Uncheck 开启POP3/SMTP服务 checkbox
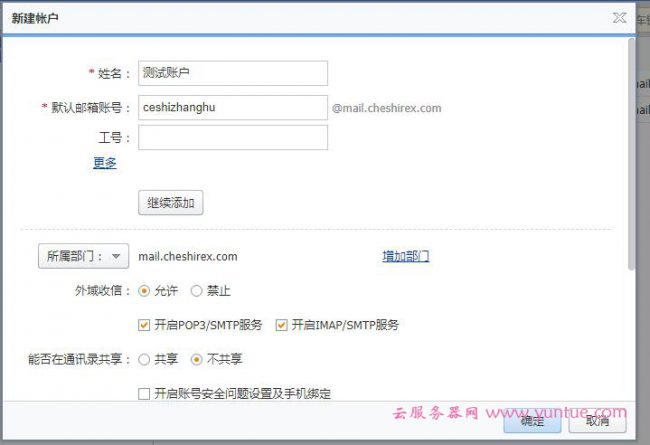This screenshot has width=650, height=445. 145,325
